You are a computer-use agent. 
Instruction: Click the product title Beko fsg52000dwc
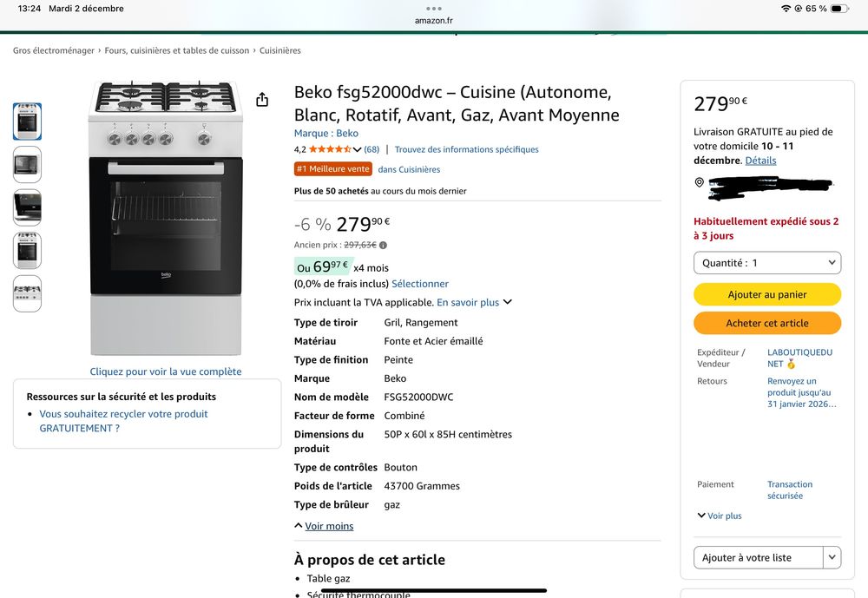click(457, 103)
